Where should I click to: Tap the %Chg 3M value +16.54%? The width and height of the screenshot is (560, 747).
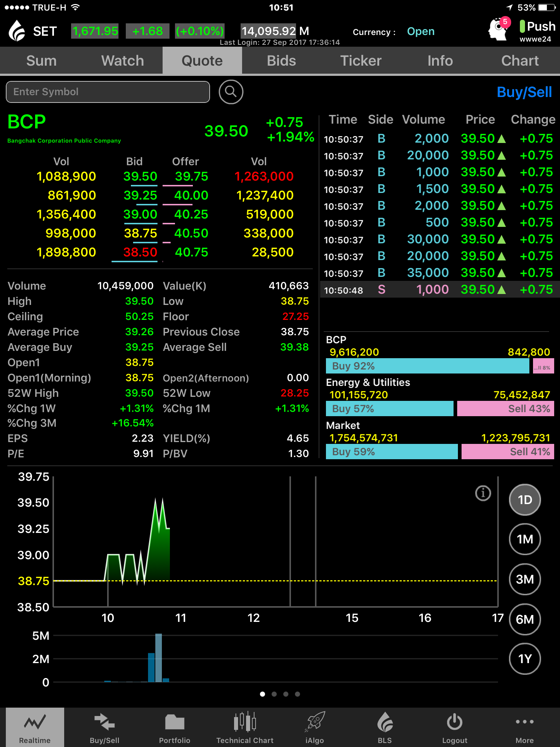[x=133, y=423]
